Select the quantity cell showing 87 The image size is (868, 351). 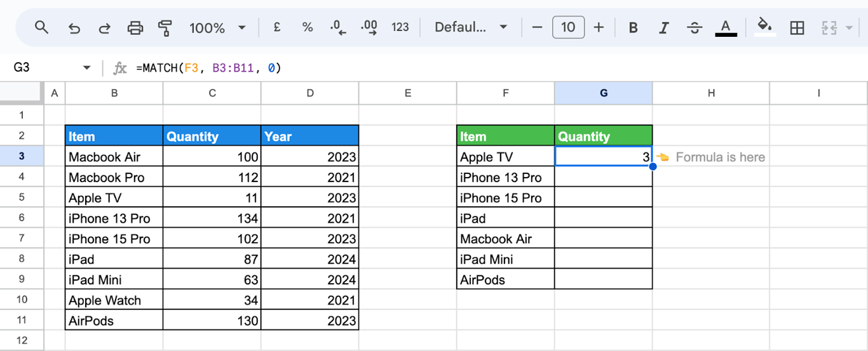pyautogui.click(x=212, y=259)
